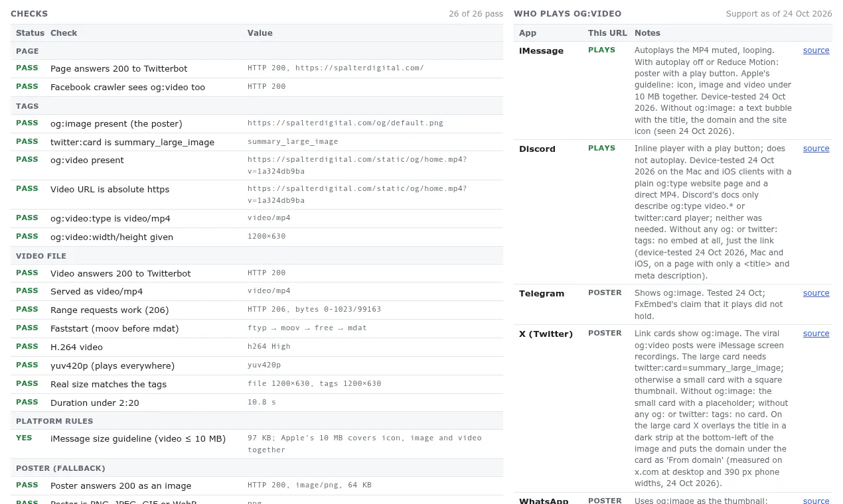Viewport: 843px width, 504px height.
Task: Open the source link for iMessage
Action: [816, 50]
